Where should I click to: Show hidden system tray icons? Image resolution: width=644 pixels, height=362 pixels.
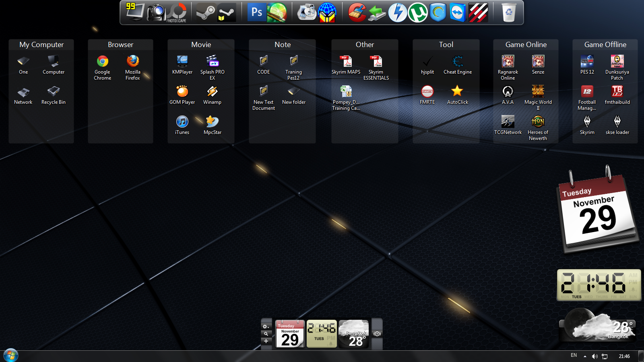click(x=585, y=356)
